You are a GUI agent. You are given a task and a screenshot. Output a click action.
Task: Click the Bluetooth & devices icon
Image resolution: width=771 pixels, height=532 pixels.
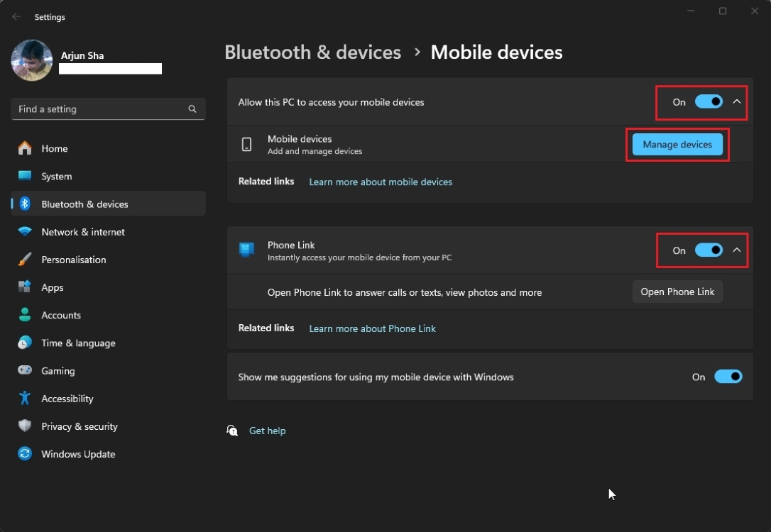25,204
